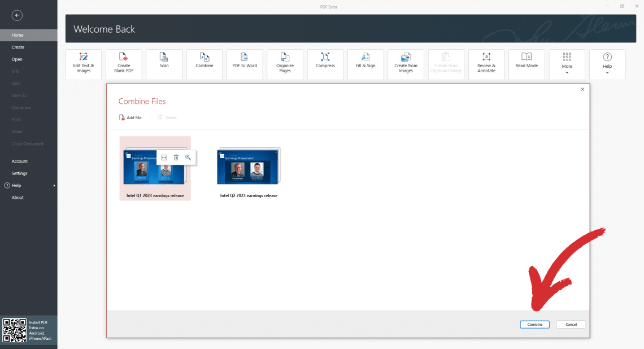Expand the Help entry in the sidebar

pyautogui.click(x=17, y=185)
